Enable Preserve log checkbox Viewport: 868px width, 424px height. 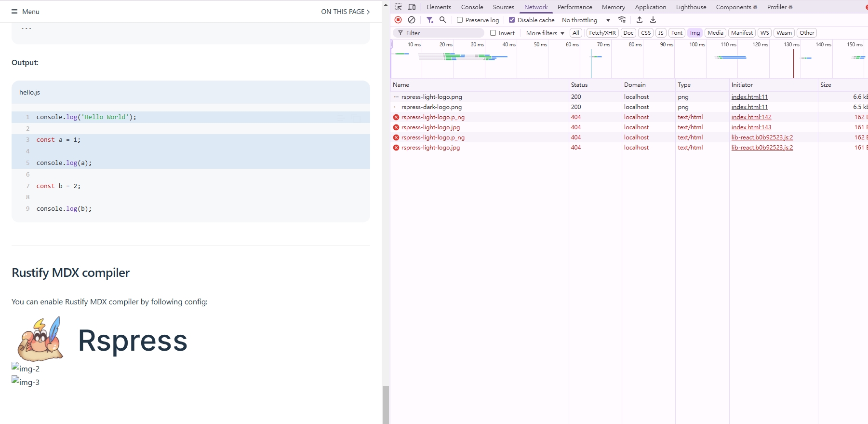click(460, 20)
